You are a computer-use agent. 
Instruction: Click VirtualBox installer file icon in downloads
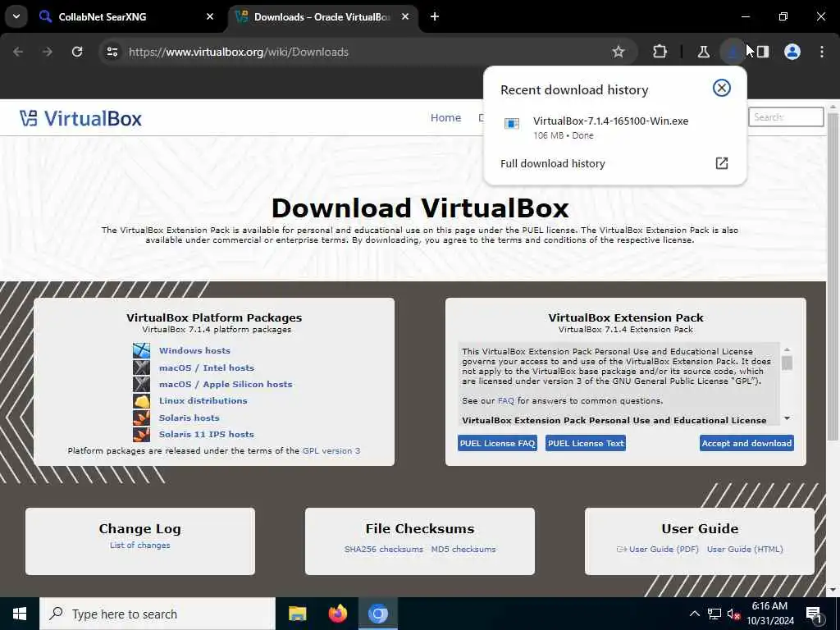512,124
